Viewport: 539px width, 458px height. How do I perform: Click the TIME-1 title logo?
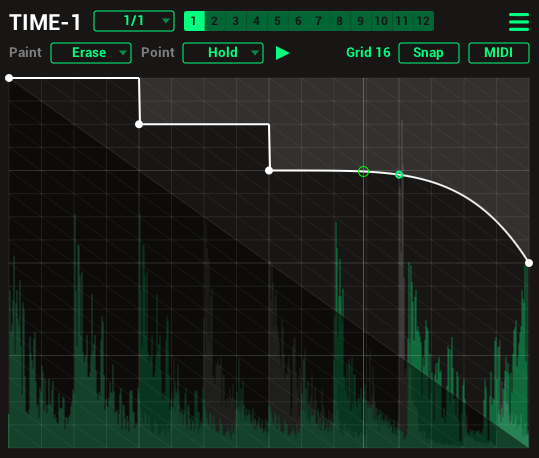45,22
